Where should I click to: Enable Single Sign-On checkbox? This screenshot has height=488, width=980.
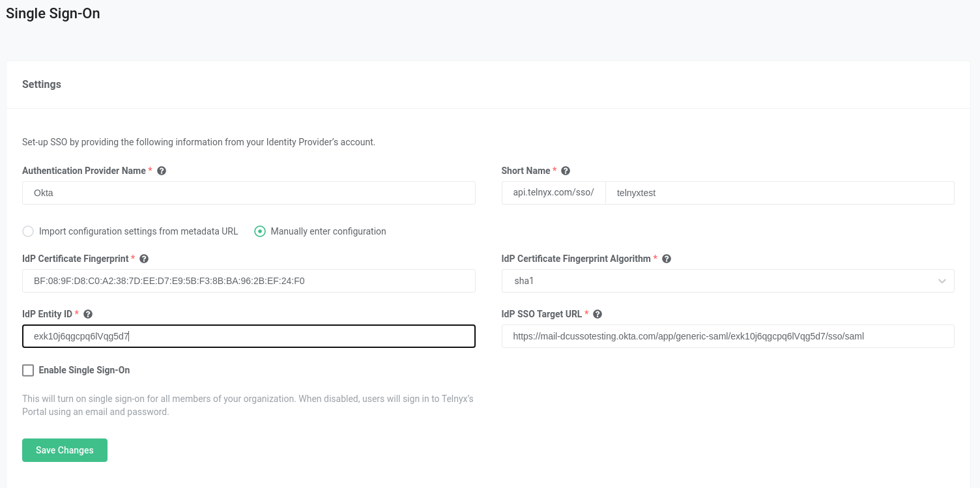point(28,370)
